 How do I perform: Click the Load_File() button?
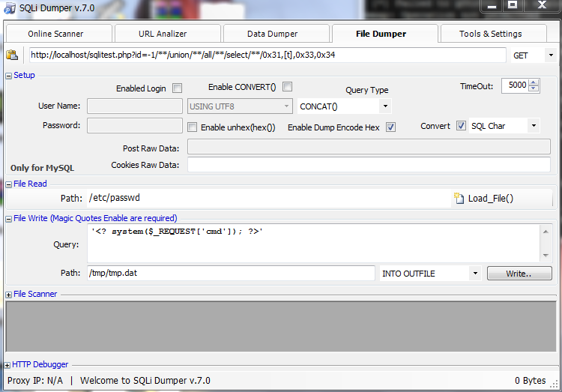click(484, 199)
